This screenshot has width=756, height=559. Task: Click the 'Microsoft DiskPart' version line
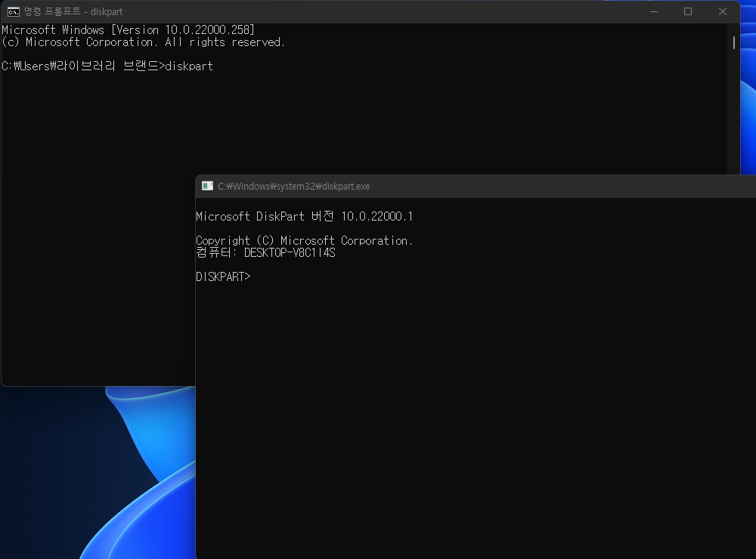click(x=304, y=216)
